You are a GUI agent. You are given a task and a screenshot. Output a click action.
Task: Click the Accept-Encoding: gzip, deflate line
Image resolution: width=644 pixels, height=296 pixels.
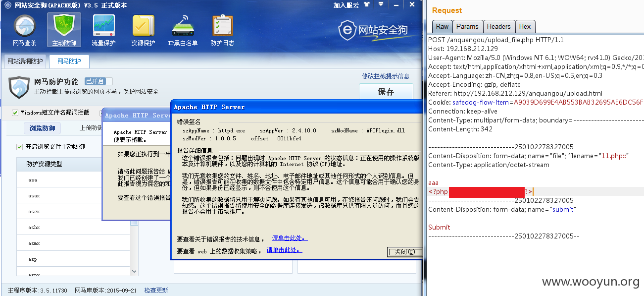pos(474,84)
